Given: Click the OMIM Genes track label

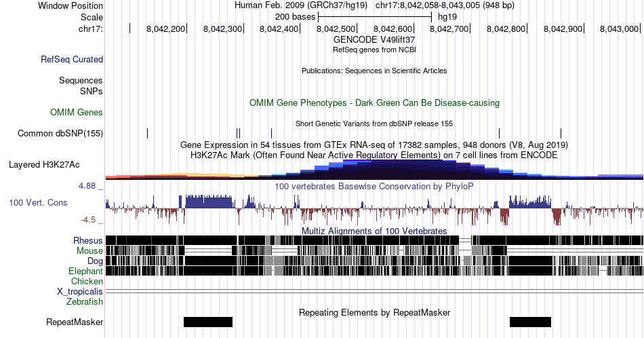Looking at the screenshot, I should pyautogui.click(x=77, y=112).
